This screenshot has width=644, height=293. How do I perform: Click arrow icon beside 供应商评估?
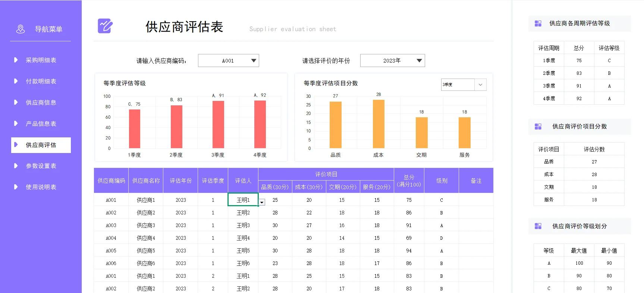coord(16,145)
